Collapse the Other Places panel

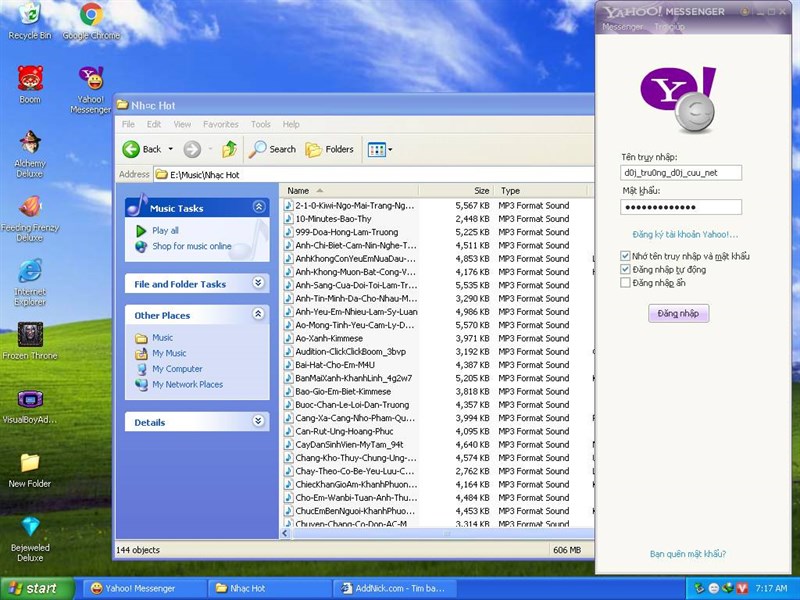[259, 314]
